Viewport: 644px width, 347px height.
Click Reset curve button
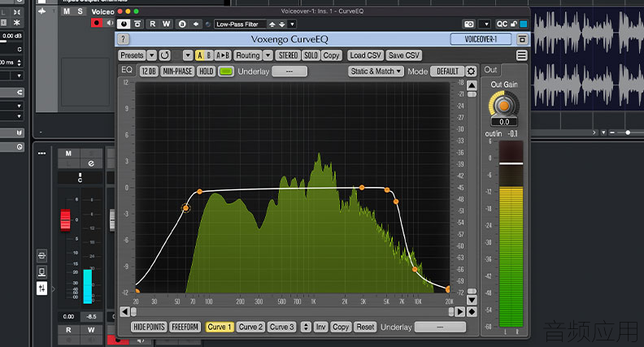pos(365,327)
